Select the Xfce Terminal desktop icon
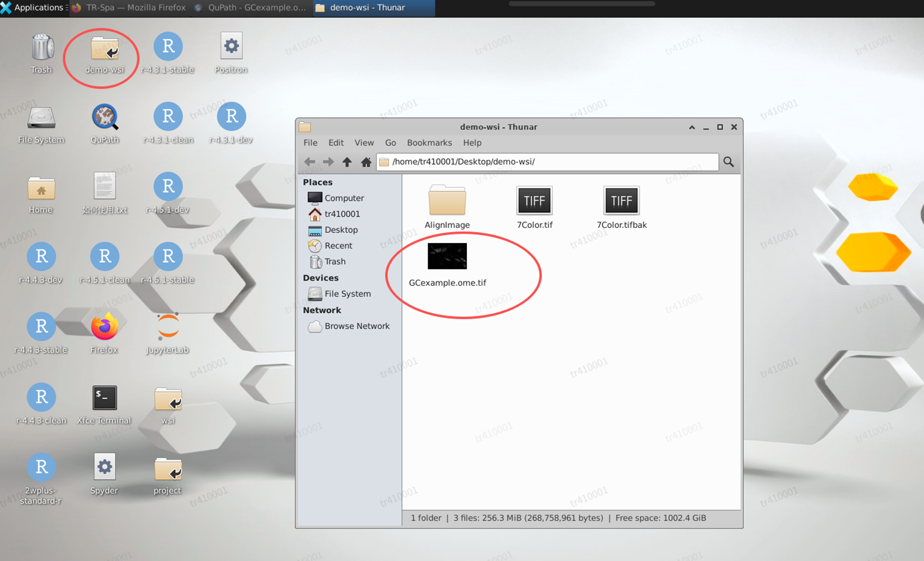 pos(105,398)
